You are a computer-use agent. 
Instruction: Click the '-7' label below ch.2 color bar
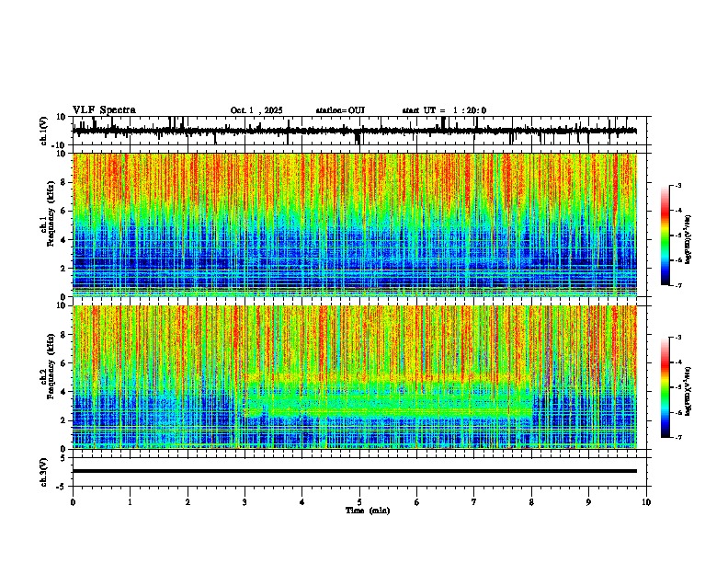(677, 438)
